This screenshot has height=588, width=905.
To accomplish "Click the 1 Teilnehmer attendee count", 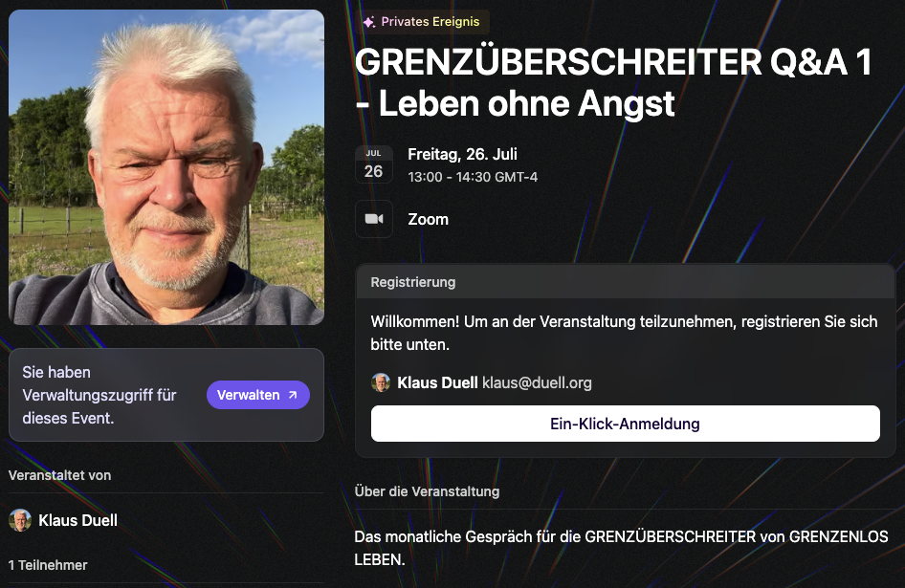I will point(48,565).
